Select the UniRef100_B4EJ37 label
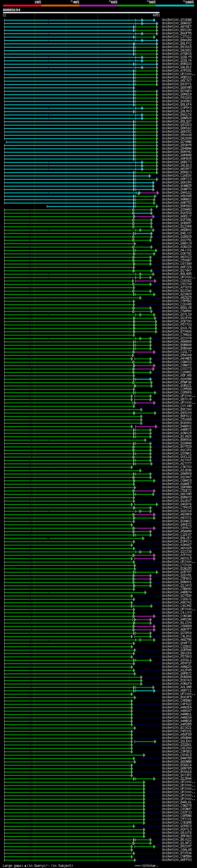Image resolution: width=197 pixels, height=868 pixels. point(176,233)
